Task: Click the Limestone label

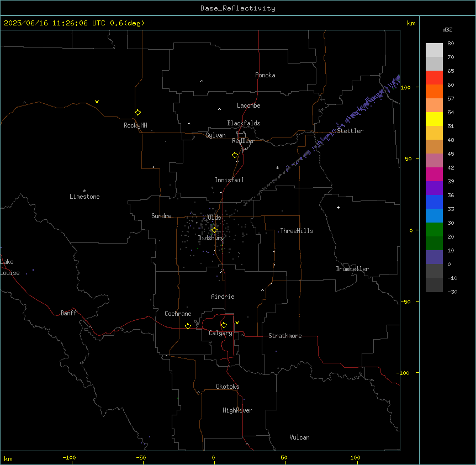Action: click(84, 197)
